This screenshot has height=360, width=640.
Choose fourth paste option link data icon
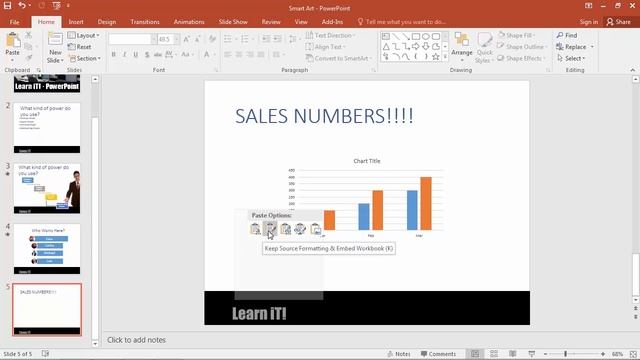click(x=300, y=229)
